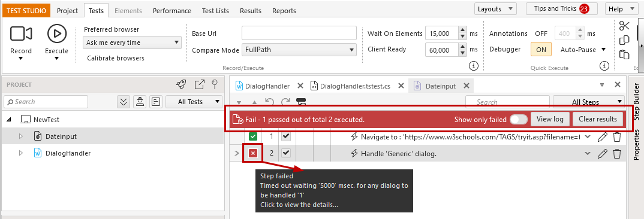Select DialogHandler in the project tree
Screen dimensions: 644x219
[68, 153]
